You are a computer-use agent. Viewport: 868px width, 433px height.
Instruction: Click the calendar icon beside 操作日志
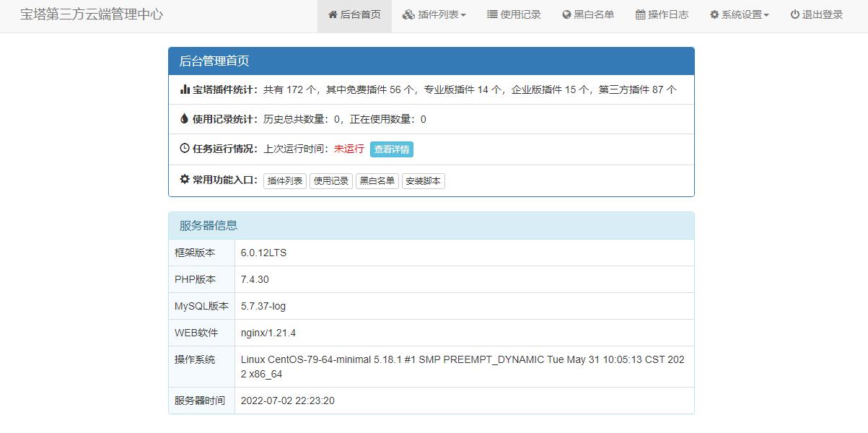click(x=640, y=14)
